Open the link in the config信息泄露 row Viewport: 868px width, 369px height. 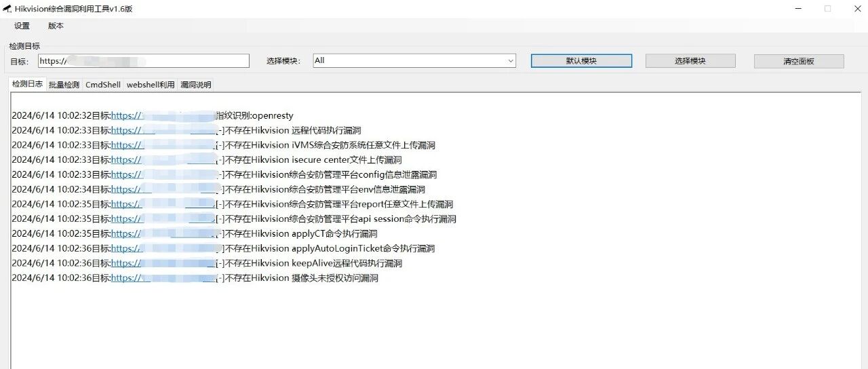(163, 175)
